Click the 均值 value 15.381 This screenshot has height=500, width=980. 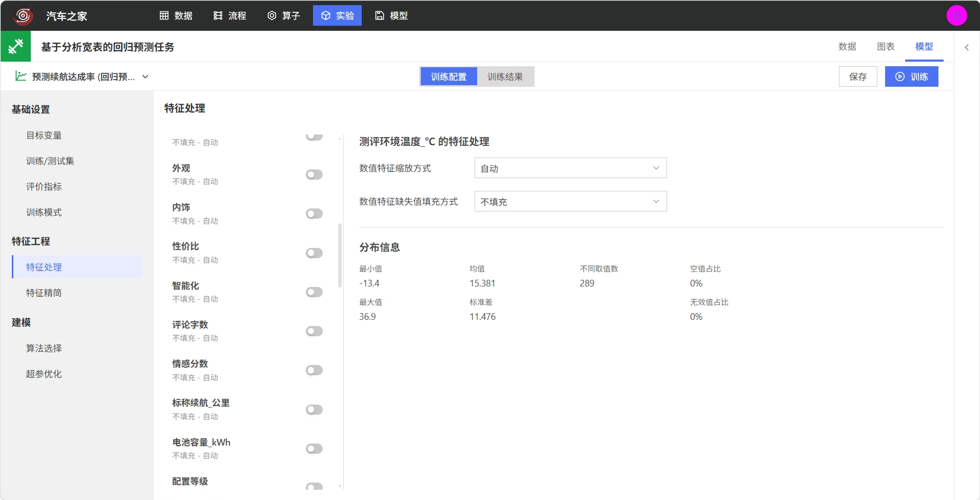(482, 283)
